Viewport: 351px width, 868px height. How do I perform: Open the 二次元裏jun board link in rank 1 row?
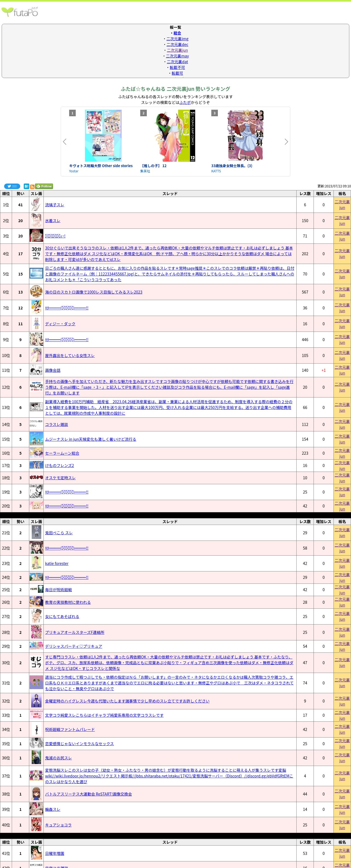point(342,205)
